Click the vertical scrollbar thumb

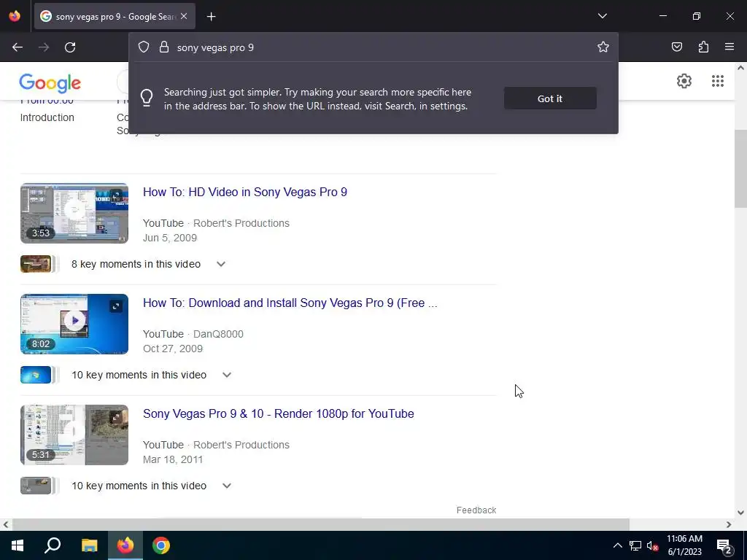click(x=740, y=168)
